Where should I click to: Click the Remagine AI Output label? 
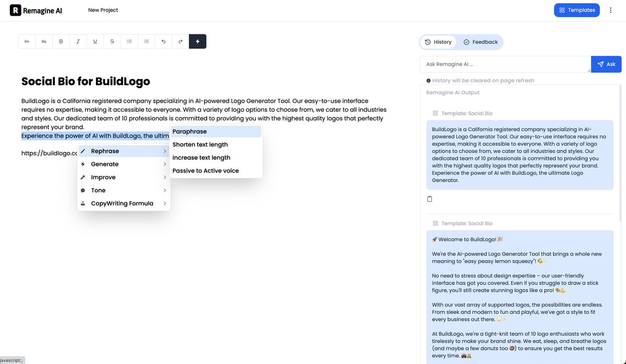coord(453,92)
